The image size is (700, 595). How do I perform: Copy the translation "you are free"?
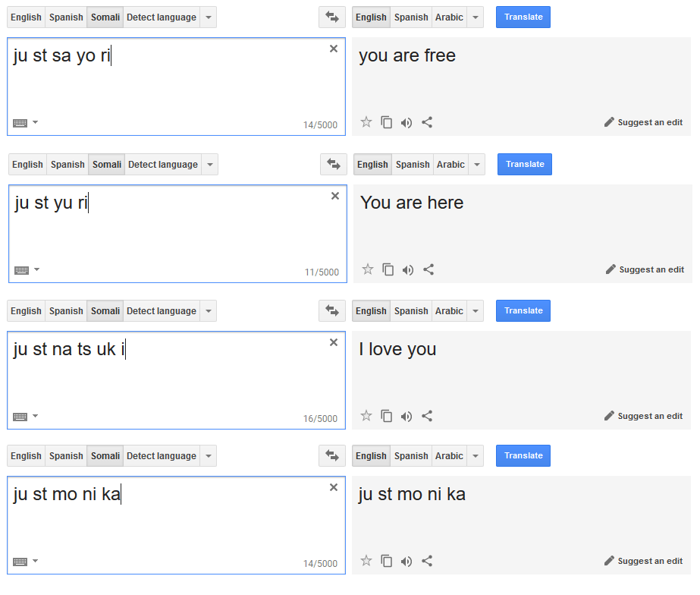pyautogui.click(x=387, y=121)
